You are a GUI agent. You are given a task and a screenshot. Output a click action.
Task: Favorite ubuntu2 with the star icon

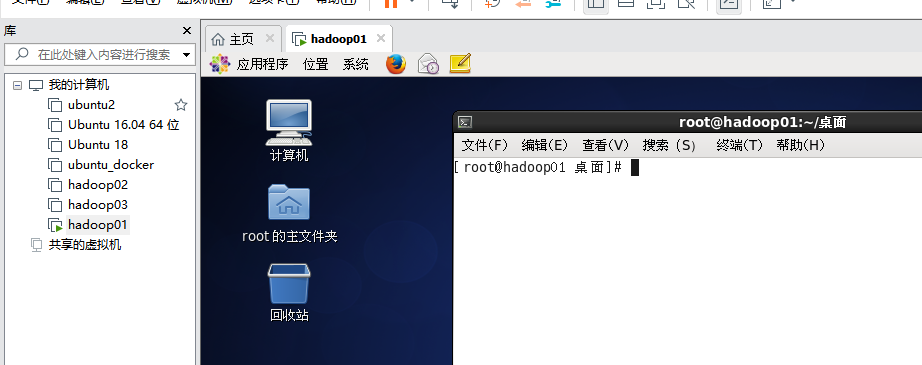(x=181, y=105)
